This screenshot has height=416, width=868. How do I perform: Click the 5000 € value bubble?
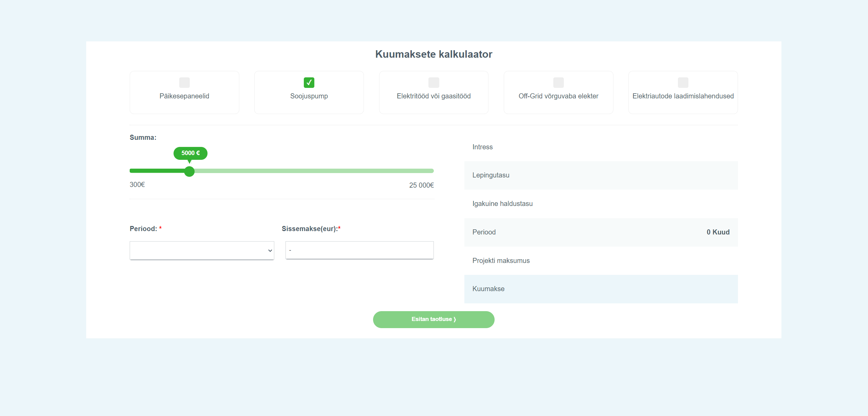[x=190, y=153]
